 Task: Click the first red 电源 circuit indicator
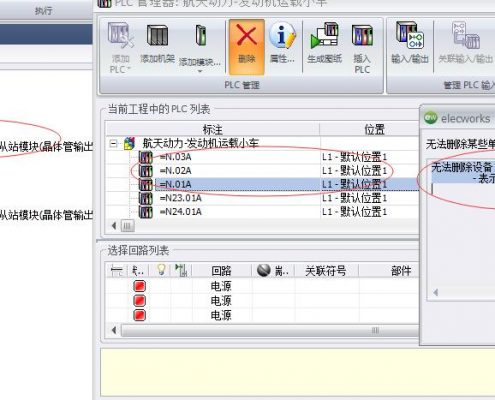pos(139,286)
